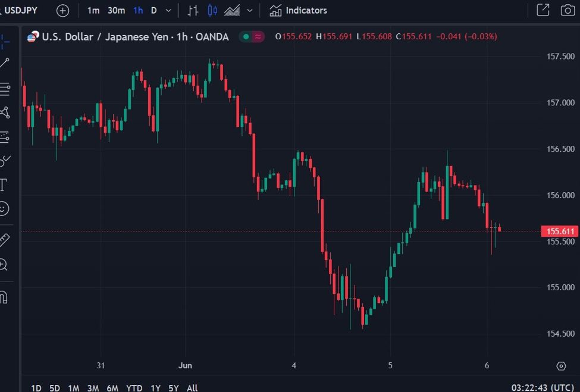Expand the chart style dropdown arrow
Image resolution: width=580 pixels, height=392 pixels.
pyautogui.click(x=250, y=11)
